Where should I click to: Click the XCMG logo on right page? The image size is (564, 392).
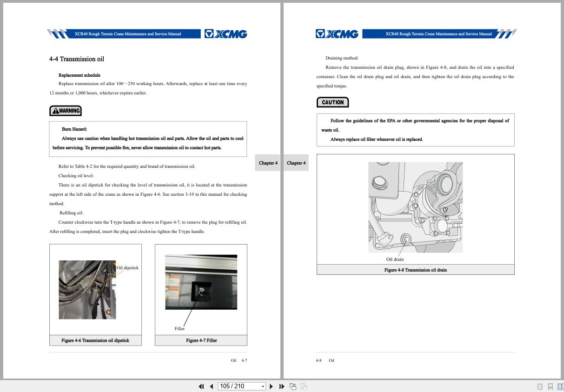337,34
